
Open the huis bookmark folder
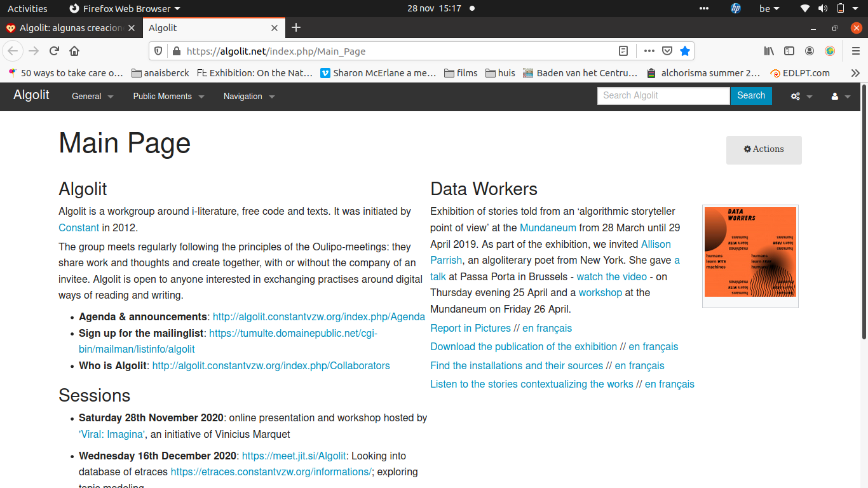(x=500, y=73)
